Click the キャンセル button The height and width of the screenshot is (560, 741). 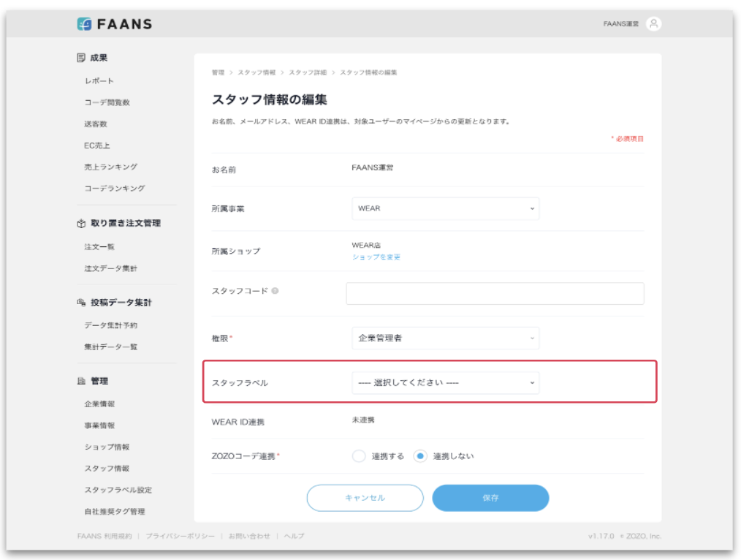pos(365,498)
